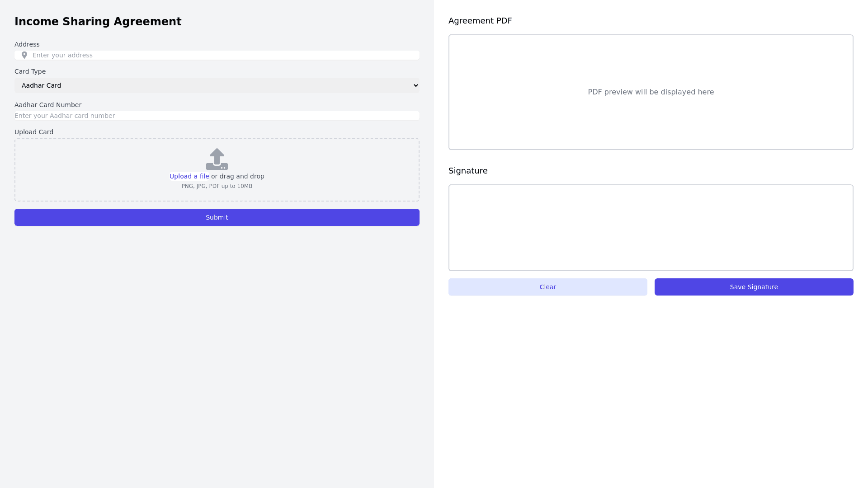
Task: Click the PDF preview placeholder area
Action: (651, 92)
